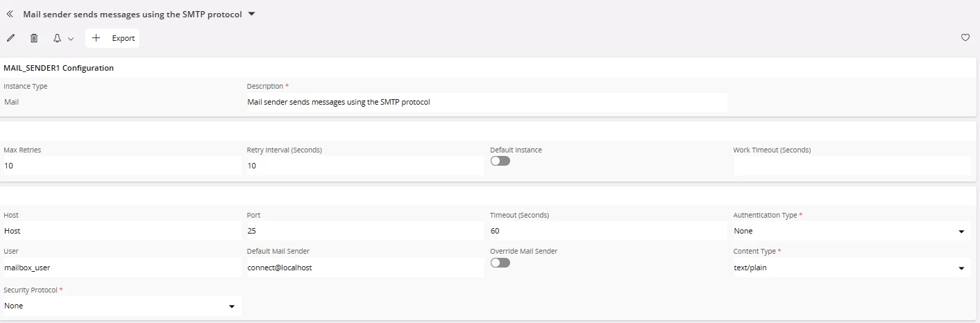
Task: Click the Max Retries field
Action: click(123, 166)
